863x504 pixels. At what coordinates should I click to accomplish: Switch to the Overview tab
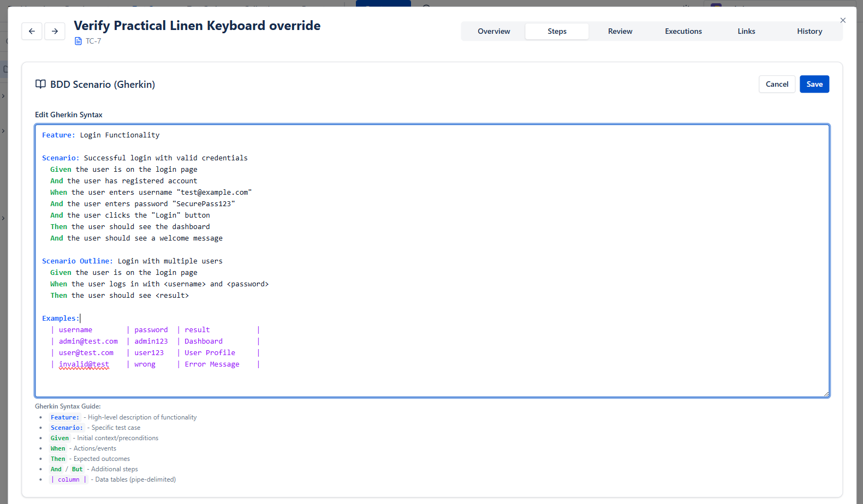click(x=493, y=32)
